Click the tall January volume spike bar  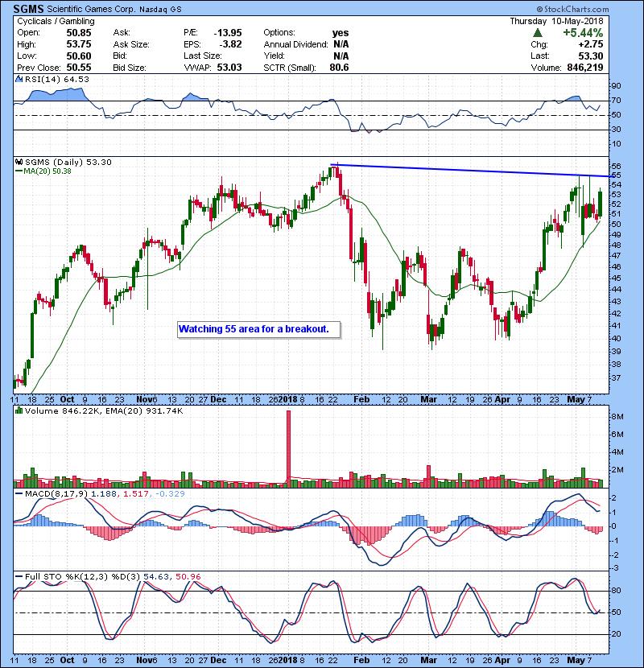pyautogui.click(x=288, y=449)
